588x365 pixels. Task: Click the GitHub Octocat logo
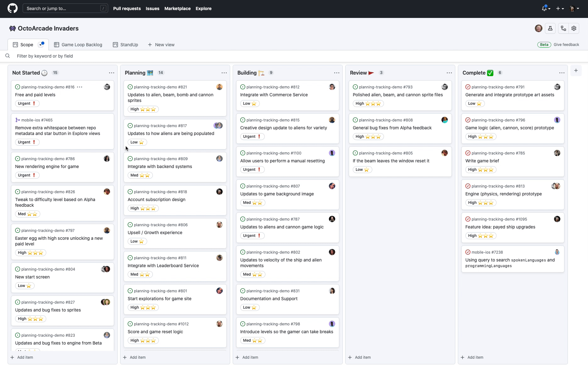click(13, 8)
